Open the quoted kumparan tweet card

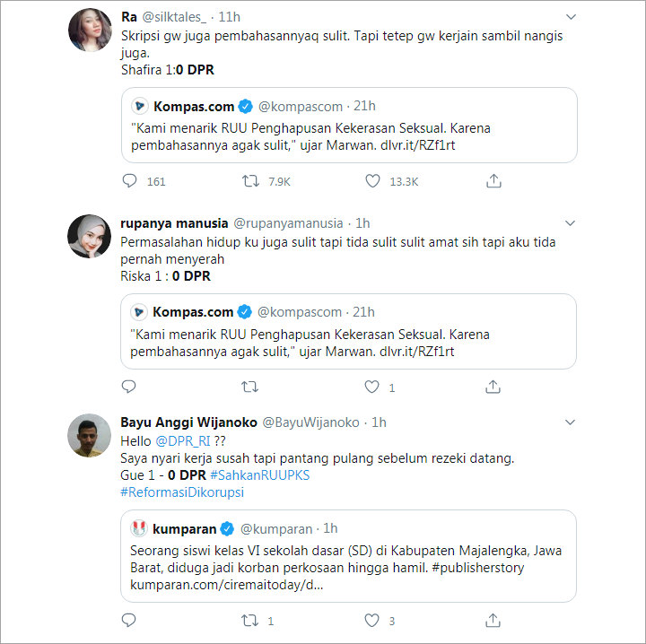[x=348, y=556]
